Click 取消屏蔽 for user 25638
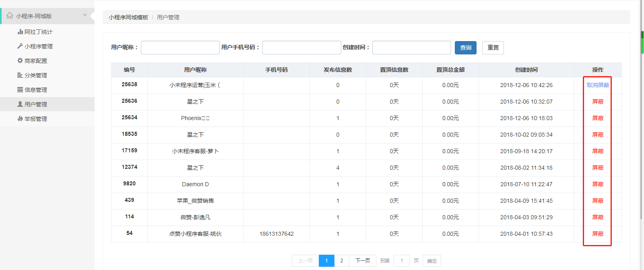644x270 pixels. 598,85
